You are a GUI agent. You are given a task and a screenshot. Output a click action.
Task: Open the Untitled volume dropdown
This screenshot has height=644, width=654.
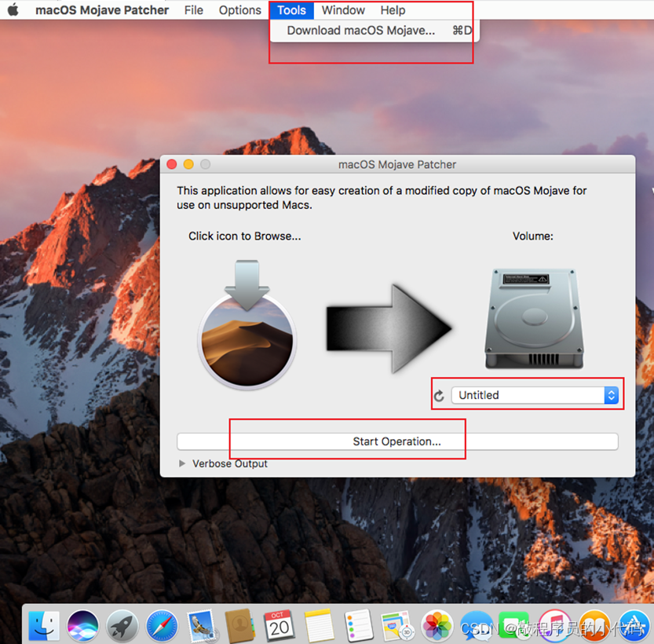tap(535, 395)
